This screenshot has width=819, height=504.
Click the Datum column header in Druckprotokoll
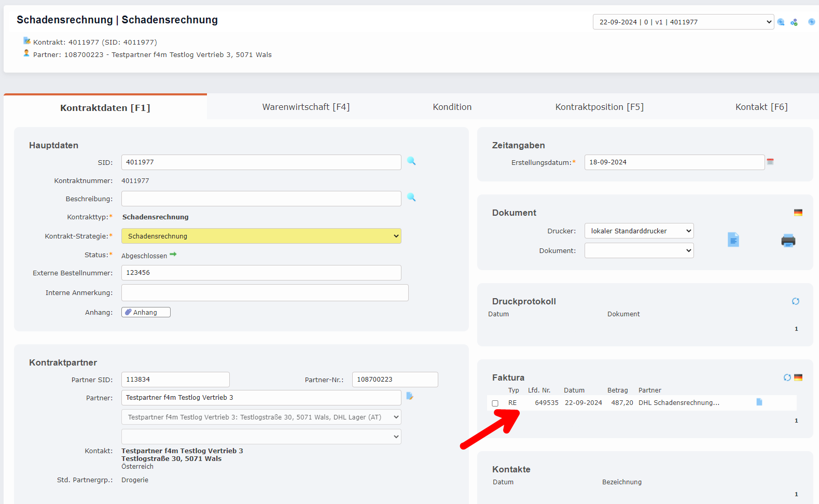[498, 314]
